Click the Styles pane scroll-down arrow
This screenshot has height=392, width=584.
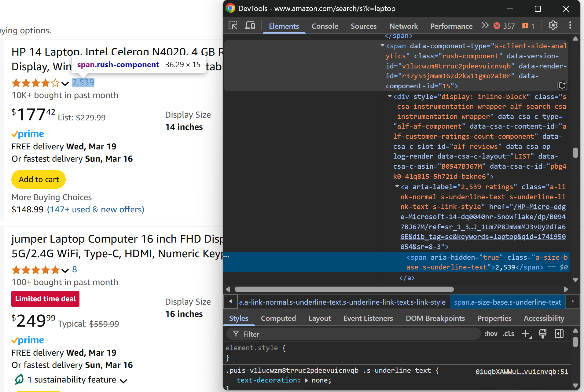click(575, 386)
